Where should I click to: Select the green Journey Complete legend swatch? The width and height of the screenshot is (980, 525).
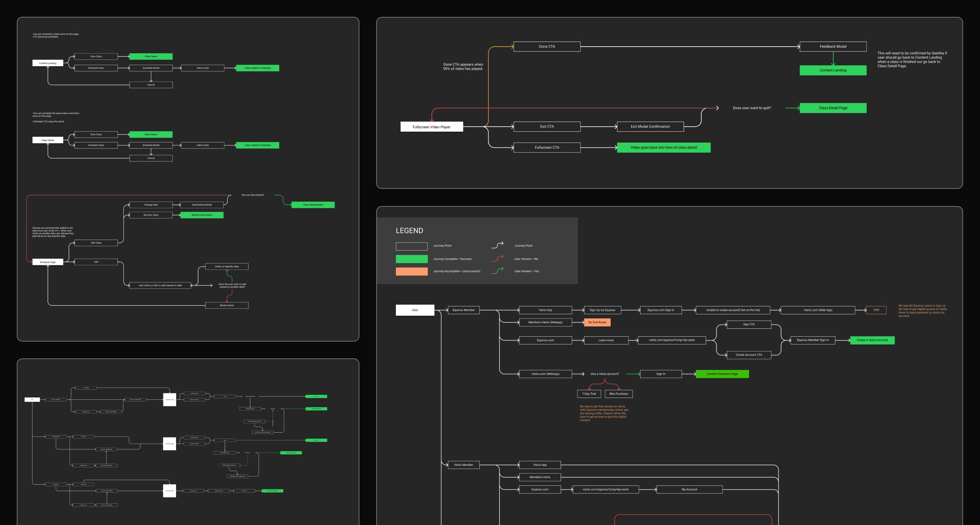coord(411,259)
